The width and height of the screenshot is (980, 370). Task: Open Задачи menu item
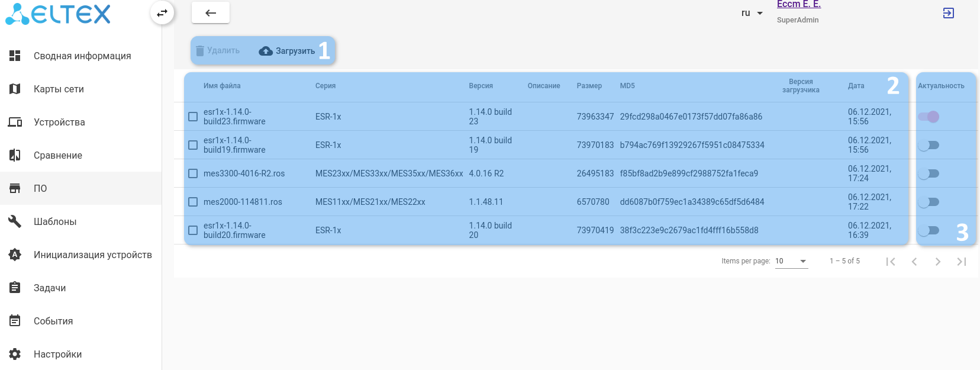(x=81, y=288)
